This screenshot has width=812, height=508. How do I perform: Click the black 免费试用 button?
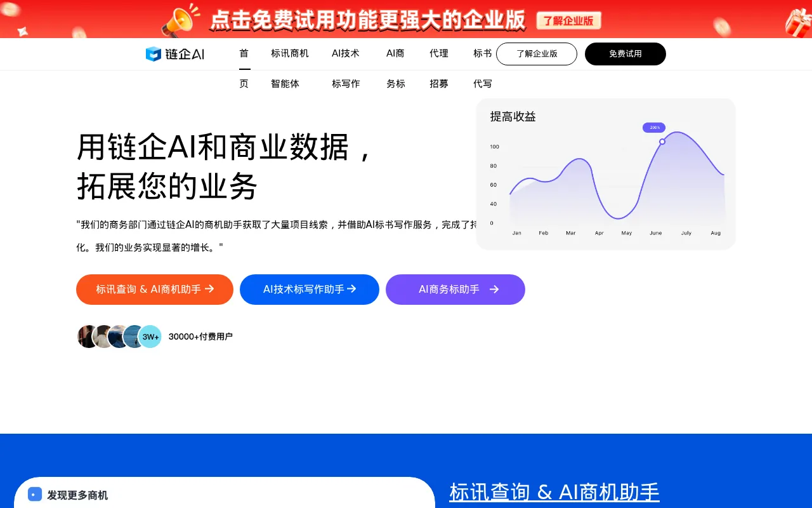pyautogui.click(x=625, y=54)
